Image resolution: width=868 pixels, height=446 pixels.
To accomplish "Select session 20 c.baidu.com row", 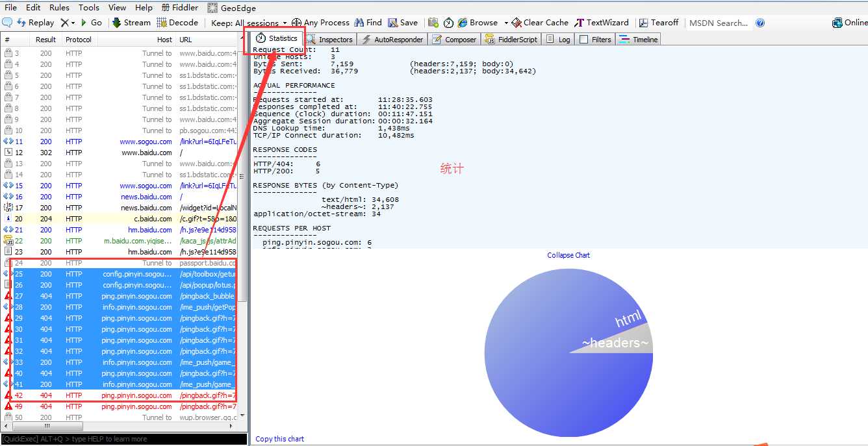I will click(120, 219).
